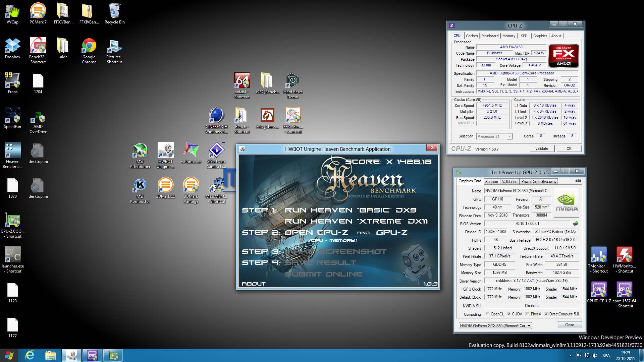Click the SPA language indicator in taskbar
644x362 pixels.
click(606, 356)
